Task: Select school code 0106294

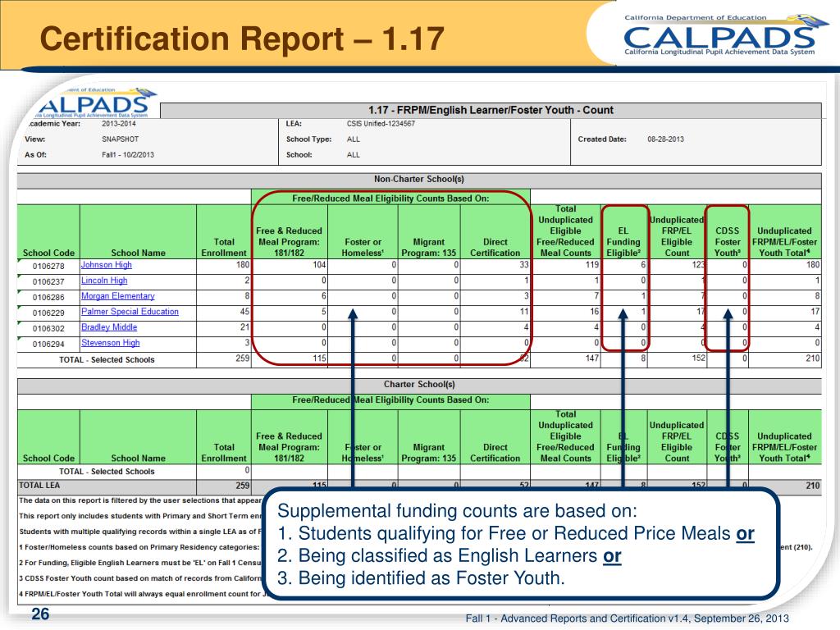Action: point(48,344)
